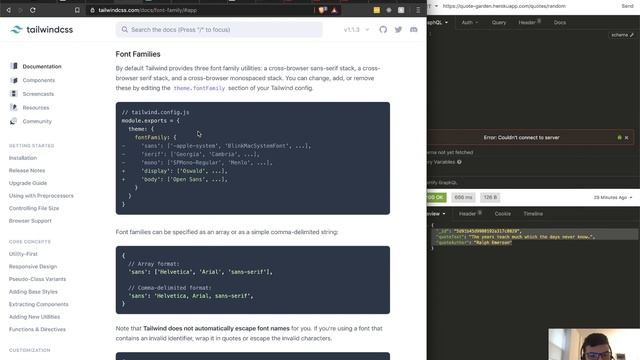Viewport: 640px width, 360px height.
Task: Click the webcam video thumbnail
Action: [x=594, y=344]
